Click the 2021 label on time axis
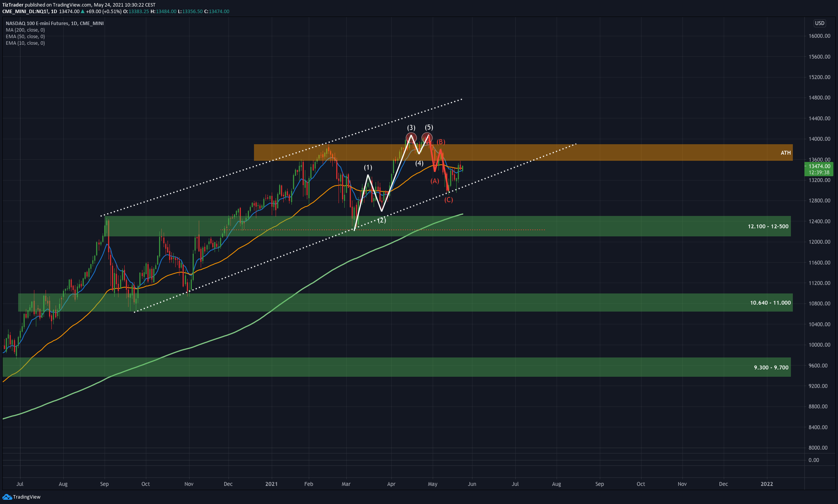The width and height of the screenshot is (838, 504). [x=272, y=484]
